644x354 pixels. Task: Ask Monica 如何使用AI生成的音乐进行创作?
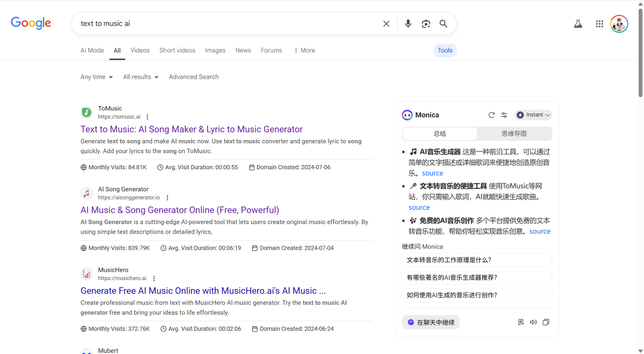point(476,295)
